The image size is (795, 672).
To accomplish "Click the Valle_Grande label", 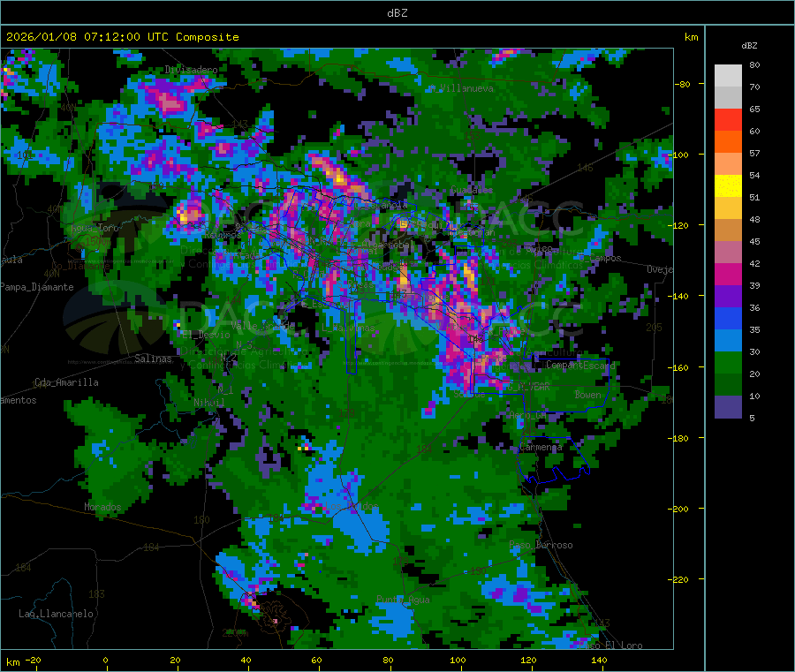I will click(x=262, y=325).
